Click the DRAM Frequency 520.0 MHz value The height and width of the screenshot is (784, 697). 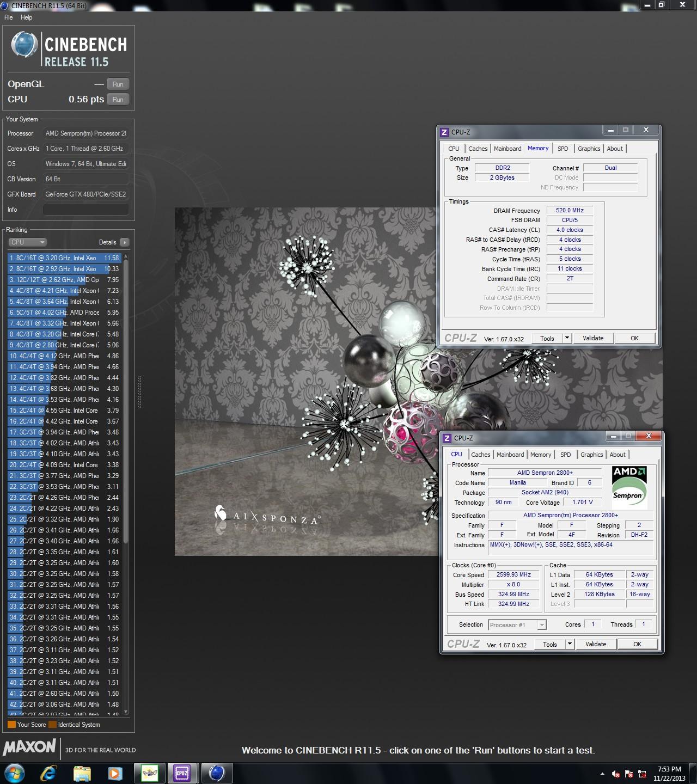pos(570,210)
